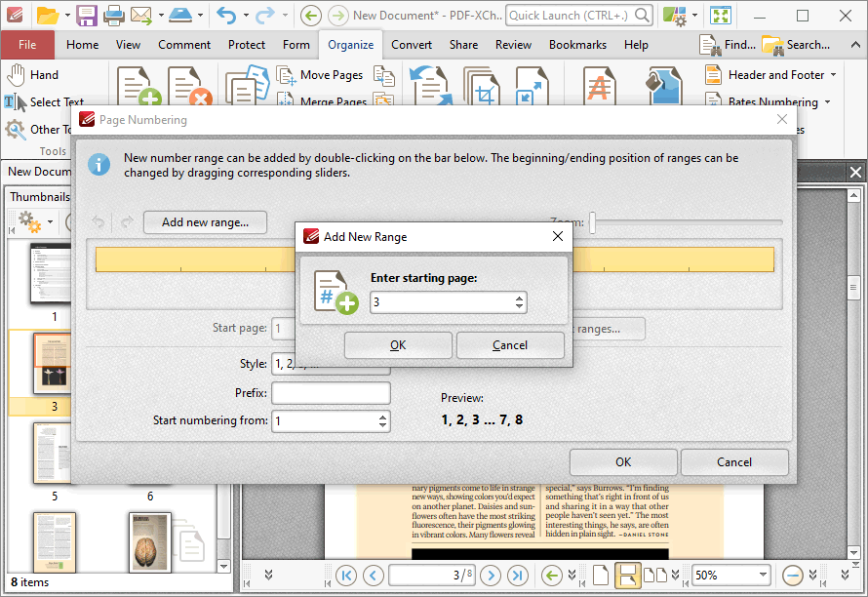Switch to the Bookmarks tab

pyautogui.click(x=577, y=45)
